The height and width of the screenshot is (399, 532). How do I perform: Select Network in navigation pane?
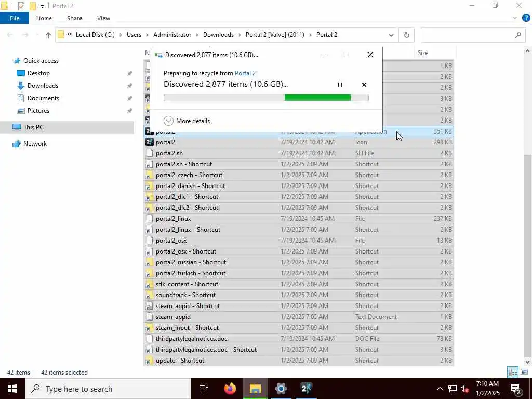coord(35,144)
